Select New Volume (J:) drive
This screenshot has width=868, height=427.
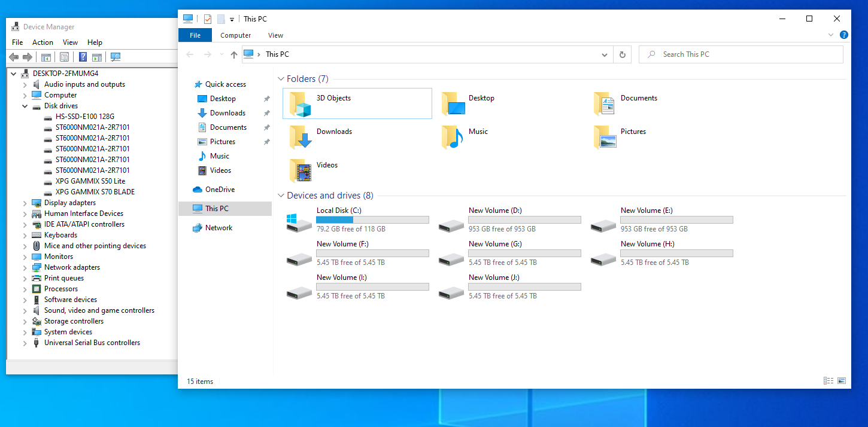[x=510, y=287]
